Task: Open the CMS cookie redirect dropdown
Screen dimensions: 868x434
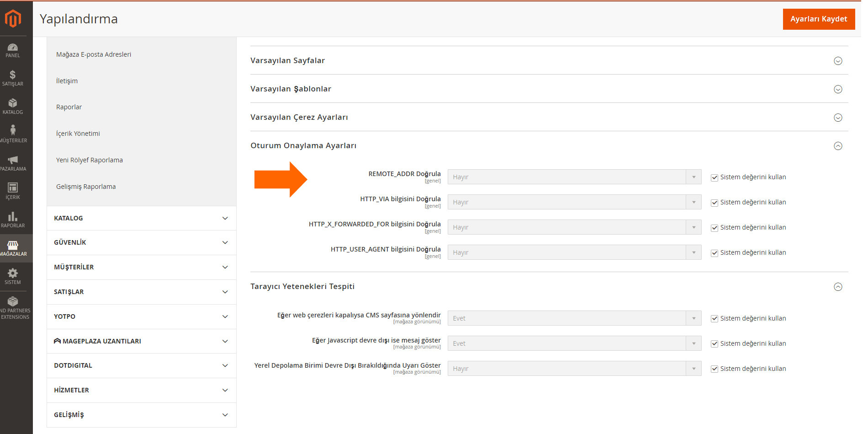Action: [x=574, y=318]
